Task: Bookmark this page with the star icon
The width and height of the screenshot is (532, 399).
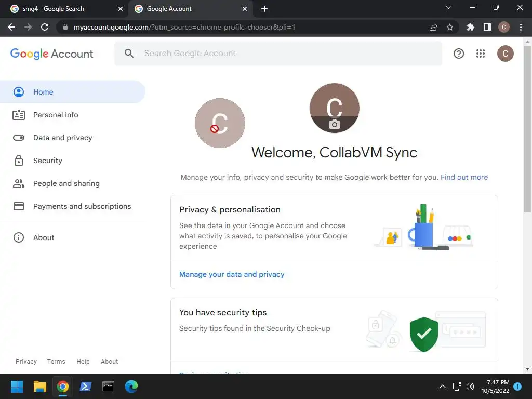Action: (x=450, y=27)
